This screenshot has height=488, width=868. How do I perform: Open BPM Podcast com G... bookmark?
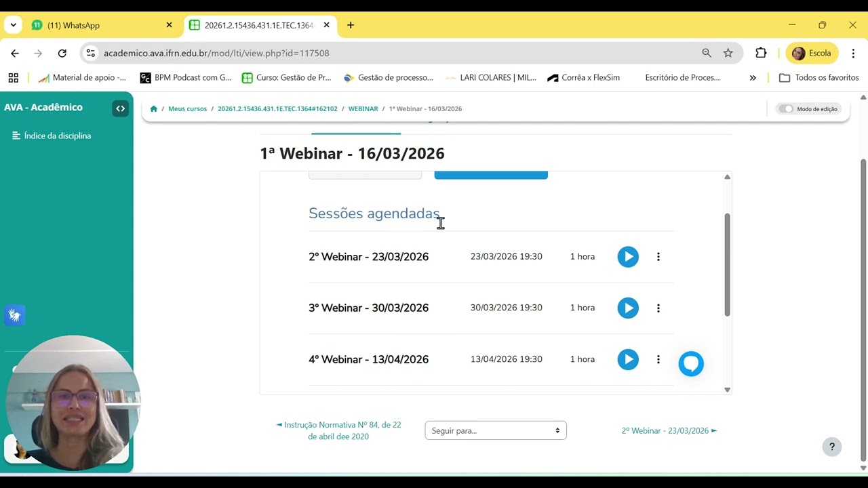(186, 77)
